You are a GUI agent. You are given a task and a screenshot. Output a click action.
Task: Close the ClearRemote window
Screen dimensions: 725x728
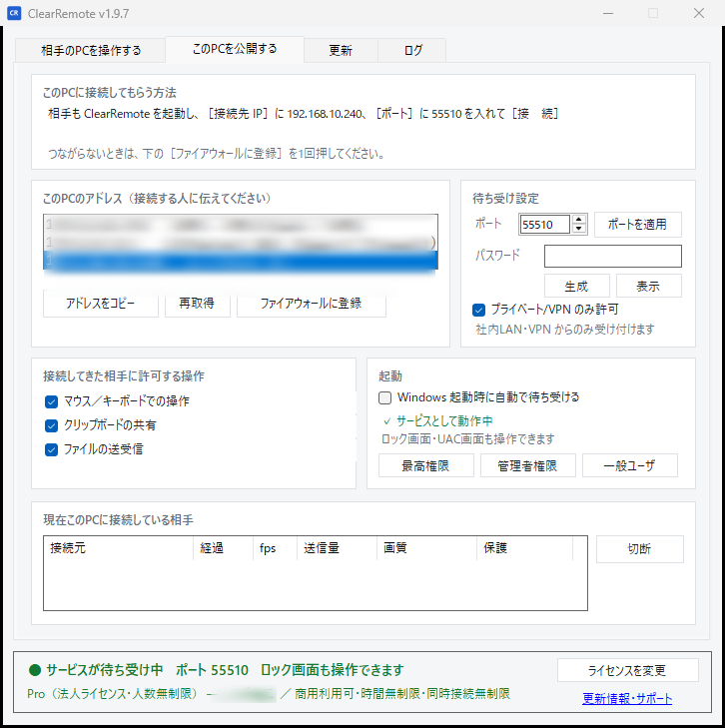699,13
